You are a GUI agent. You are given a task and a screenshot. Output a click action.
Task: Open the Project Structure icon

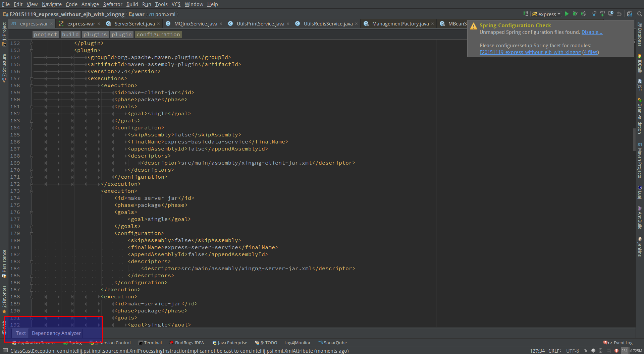coord(630,14)
